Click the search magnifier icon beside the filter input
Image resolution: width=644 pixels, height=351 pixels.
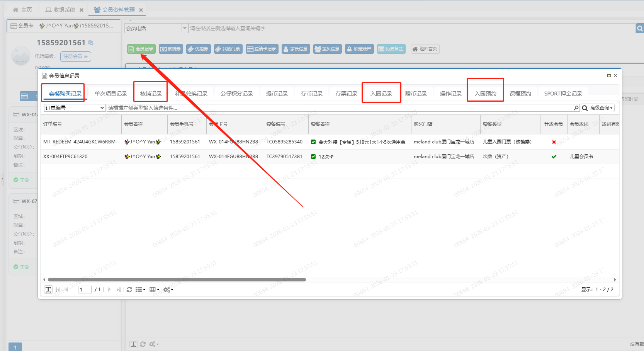(x=576, y=108)
